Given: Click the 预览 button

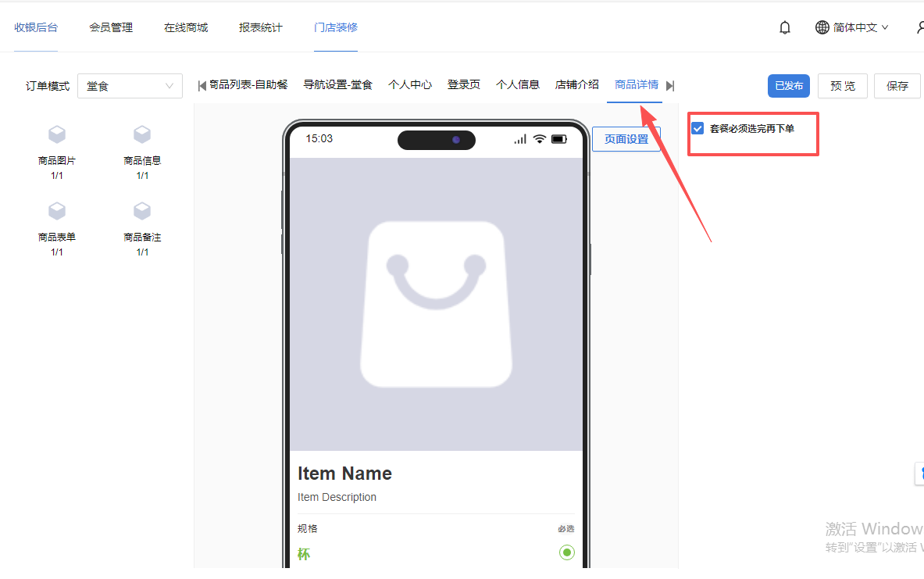Looking at the screenshot, I should point(842,86).
